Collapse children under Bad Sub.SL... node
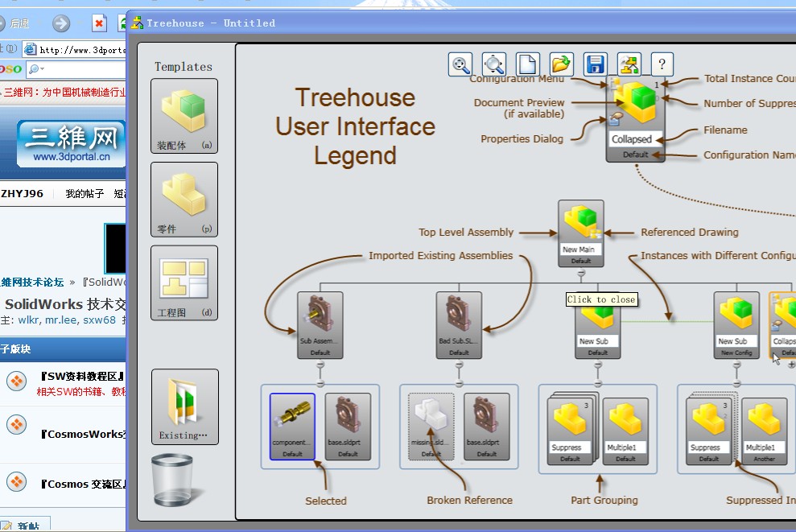Viewport: 796px width, 532px height. pyautogui.click(x=459, y=365)
